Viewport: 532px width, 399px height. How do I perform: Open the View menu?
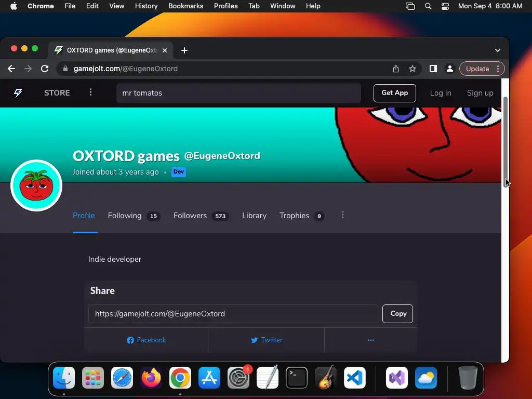click(x=116, y=6)
